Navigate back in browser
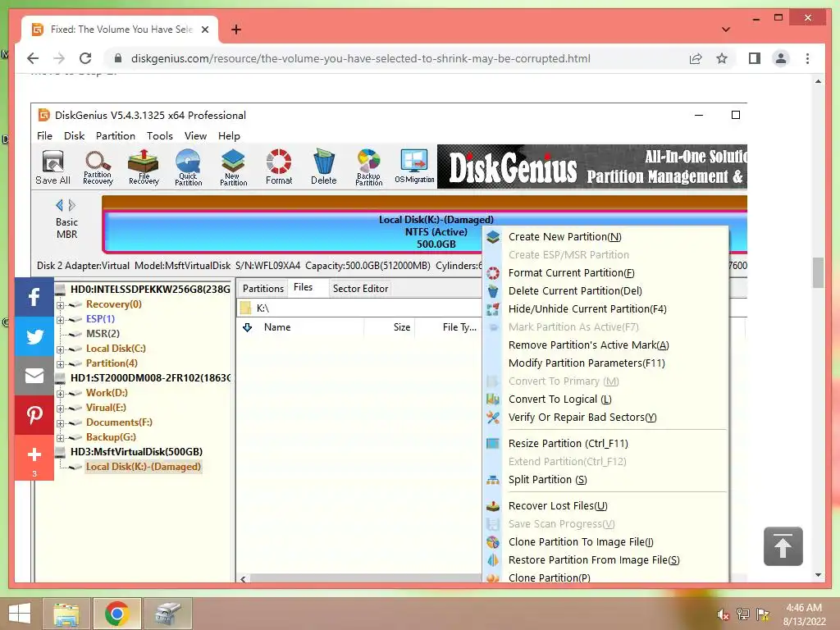Screen dimensions: 840x630 (x=33, y=58)
